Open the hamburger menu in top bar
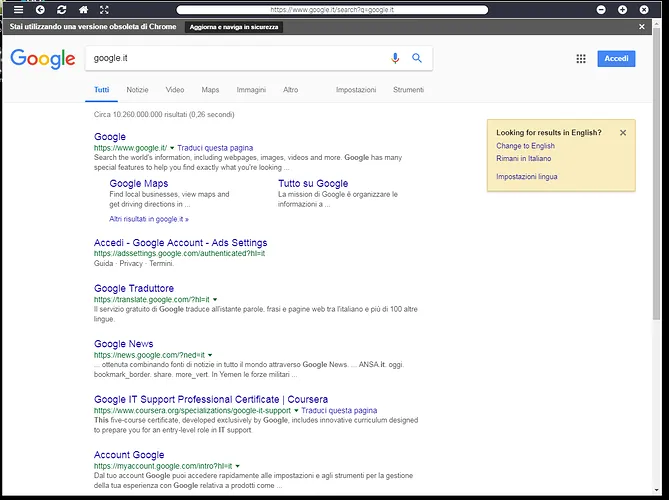The width and height of the screenshot is (669, 500). point(18,9)
